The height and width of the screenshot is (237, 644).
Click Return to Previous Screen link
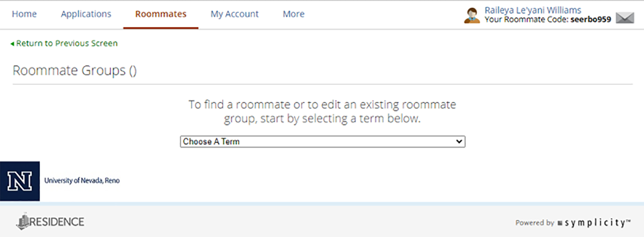(66, 43)
